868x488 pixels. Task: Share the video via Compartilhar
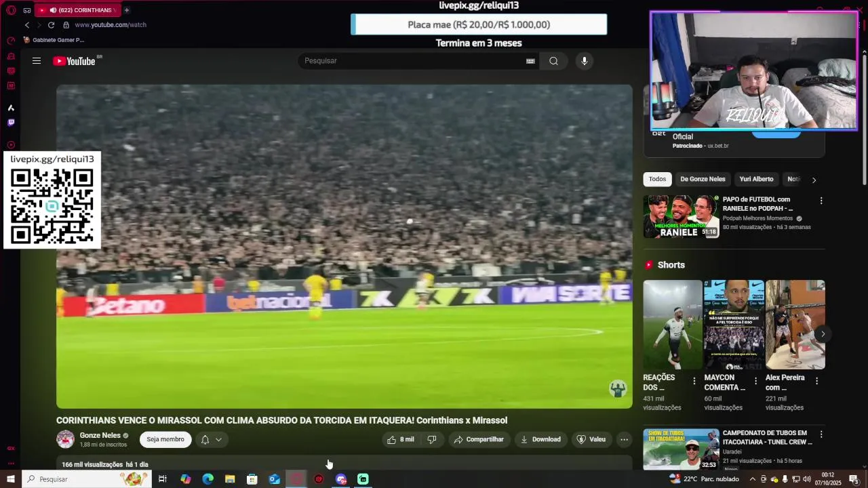point(479,439)
